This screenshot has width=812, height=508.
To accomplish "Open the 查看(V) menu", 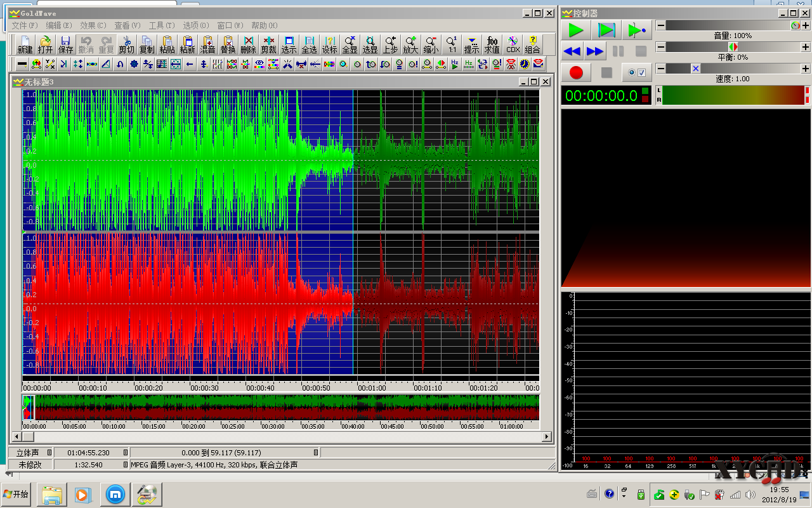I will pos(128,25).
